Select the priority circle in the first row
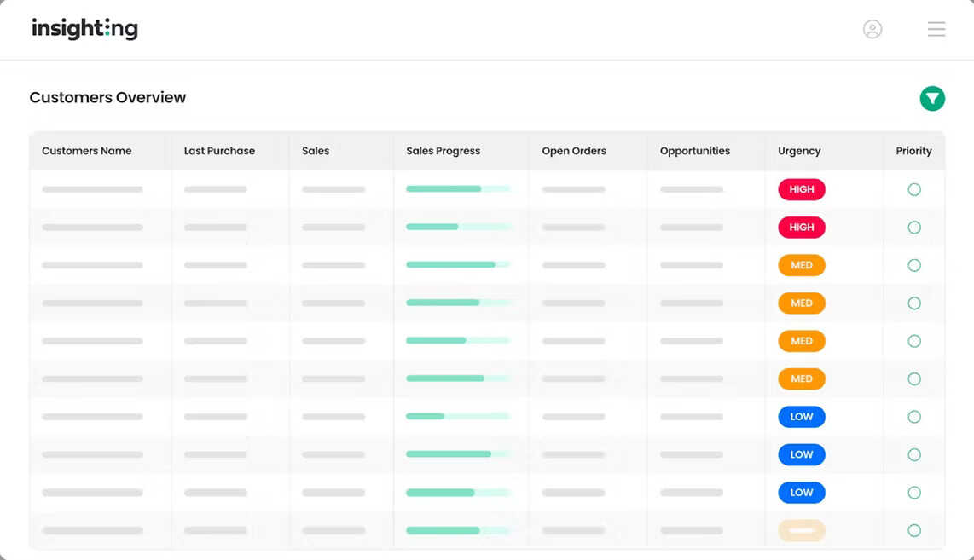The height and width of the screenshot is (560, 974). 913,189
